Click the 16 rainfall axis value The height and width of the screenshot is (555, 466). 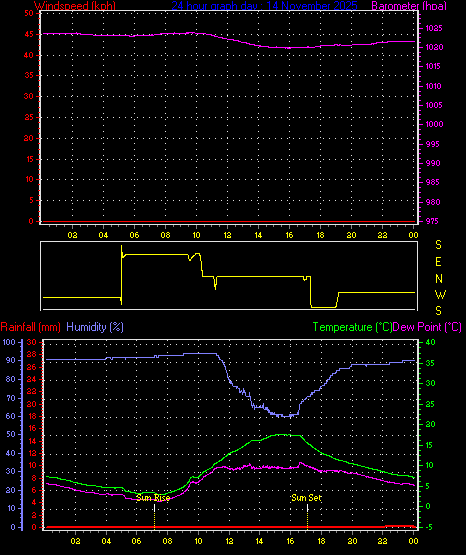tap(32, 428)
